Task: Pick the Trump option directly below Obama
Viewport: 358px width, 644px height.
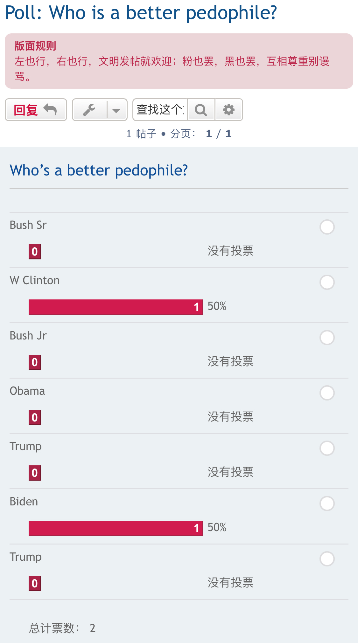Action: click(327, 448)
